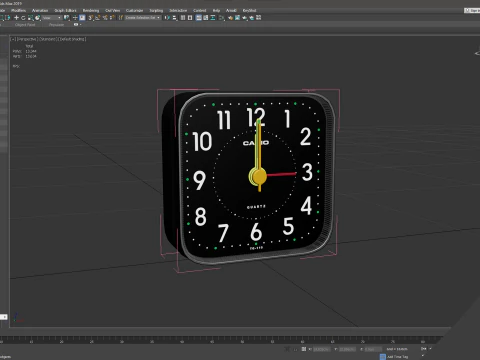Open the Help menu
The height and width of the screenshot is (360, 480).
coord(216,10)
